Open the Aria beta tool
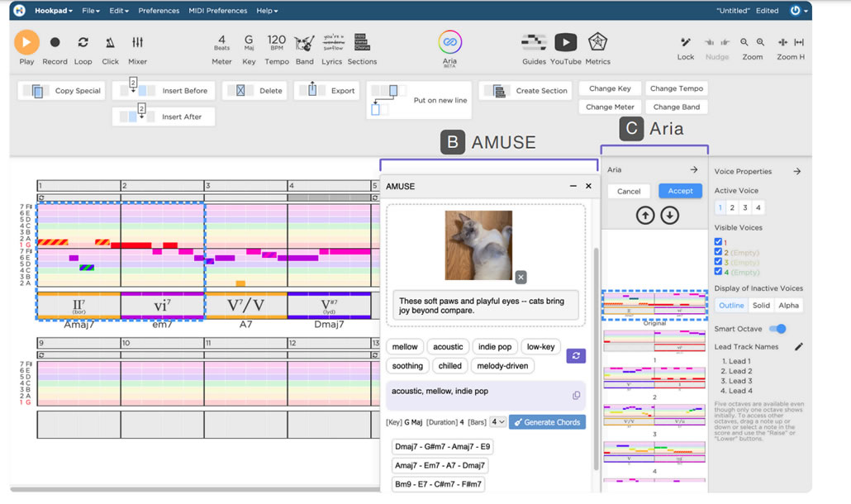This screenshot has height=504, width=851. pyautogui.click(x=449, y=42)
